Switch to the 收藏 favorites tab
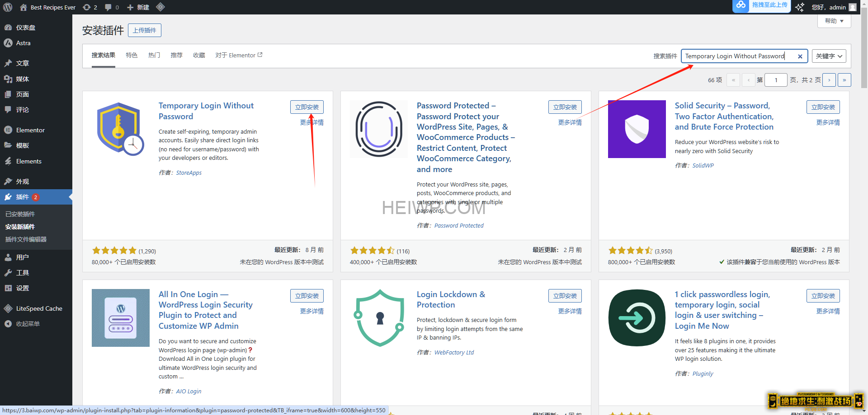Screen dimensions: 868x415 [x=199, y=55]
